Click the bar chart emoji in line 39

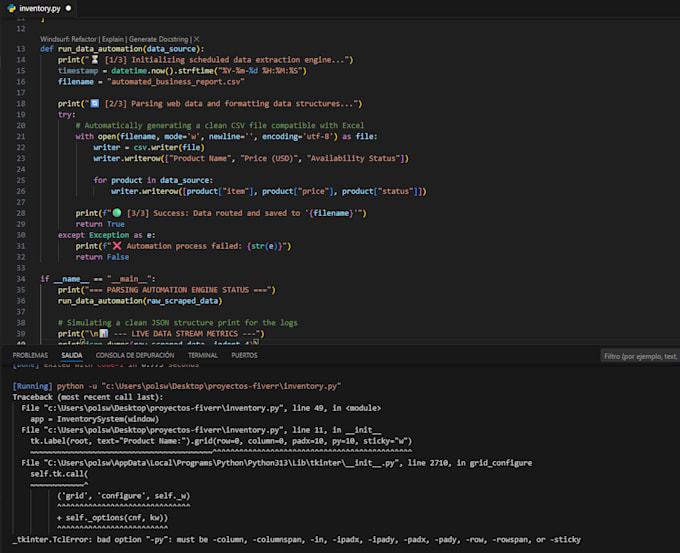tap(104, 334)
